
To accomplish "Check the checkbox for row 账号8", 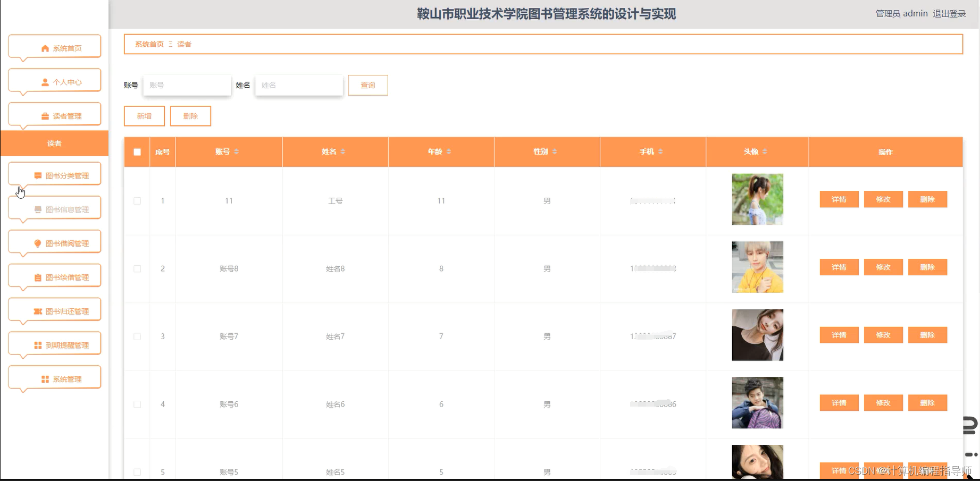I will click(x=137, y=269).
